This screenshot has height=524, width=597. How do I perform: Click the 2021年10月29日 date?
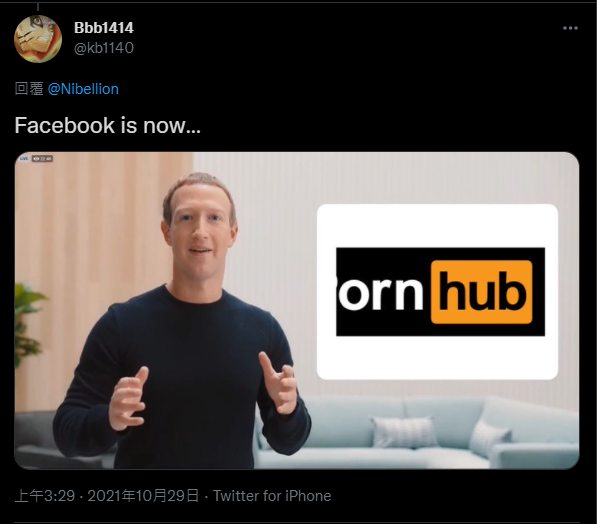(143, 496)
